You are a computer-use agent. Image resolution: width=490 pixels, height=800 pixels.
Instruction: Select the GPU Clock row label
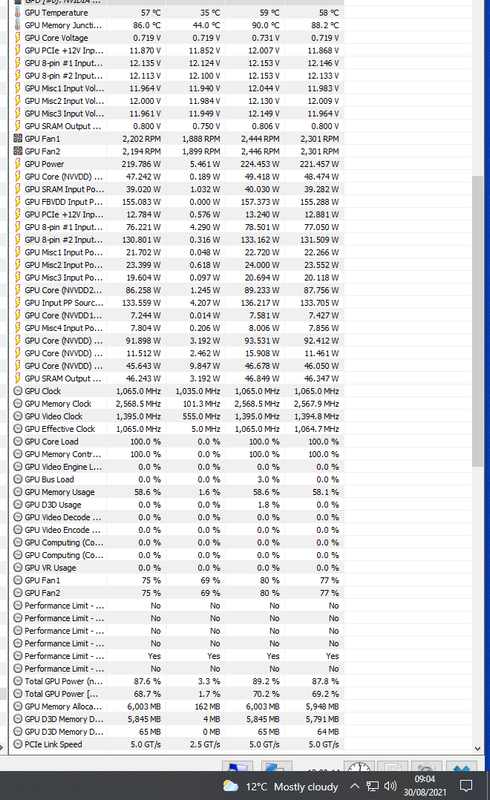pyautogui.click(x=43, y=391)
